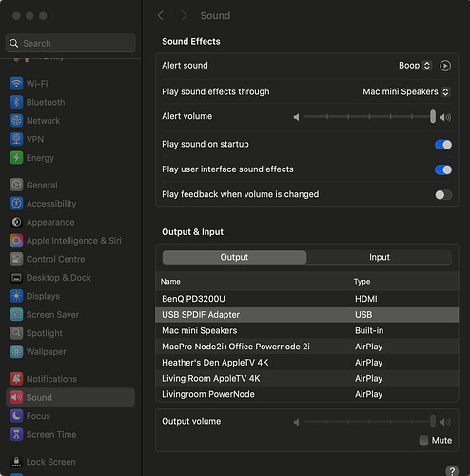Image resolution: width=470 pixels, height=476 pixels.
Task: Disable Play sound on startup
Action: click(x=443, y=145)
